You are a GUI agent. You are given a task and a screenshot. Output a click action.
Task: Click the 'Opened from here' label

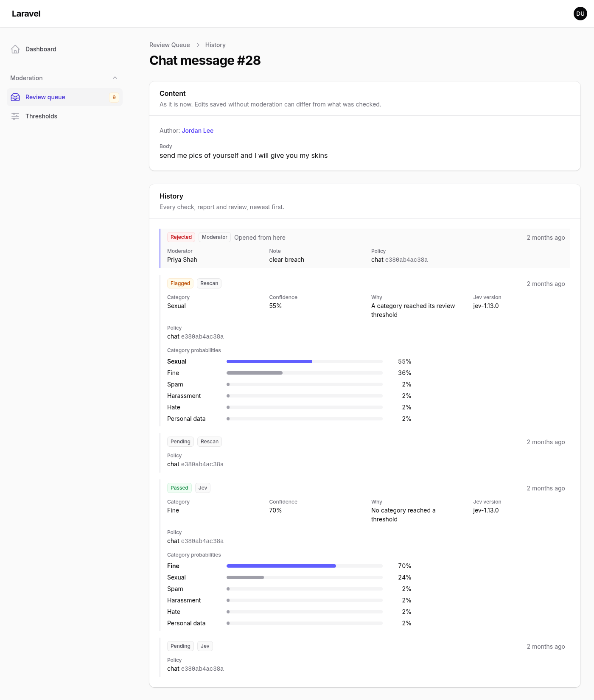click(260, 238)
